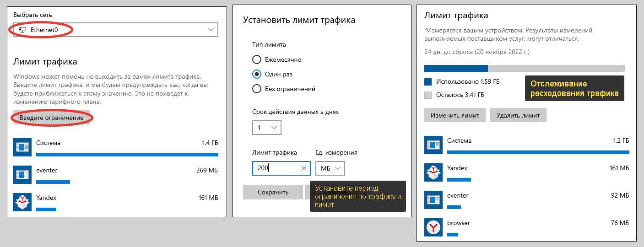Open the Ethernet0 network dropdown
Viewport: 644px width, 247px height.
coord(116,30)
